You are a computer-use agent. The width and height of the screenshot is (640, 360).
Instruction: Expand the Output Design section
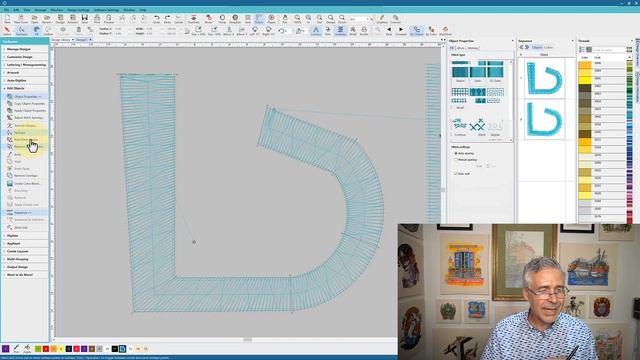tap(24, 267)
